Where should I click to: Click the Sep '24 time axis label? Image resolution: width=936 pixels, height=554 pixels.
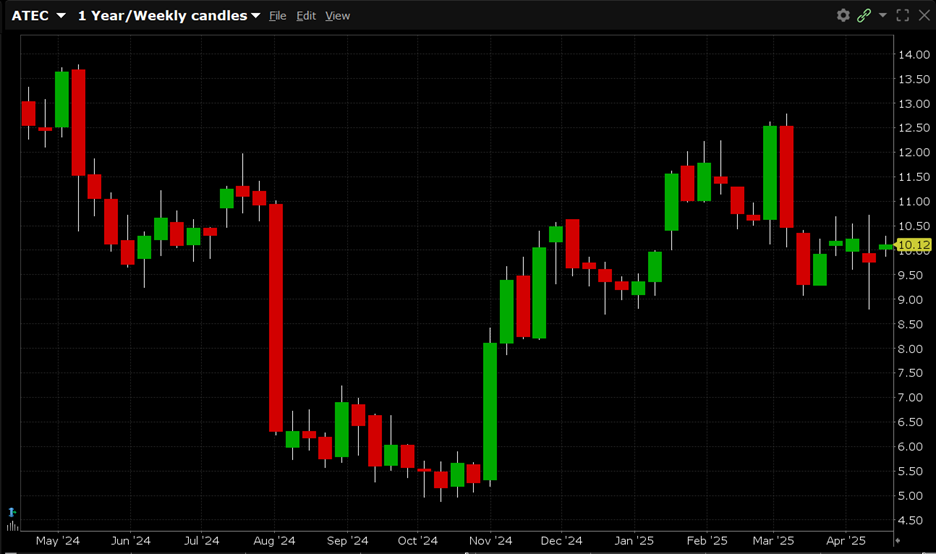(x=347, y=541)
